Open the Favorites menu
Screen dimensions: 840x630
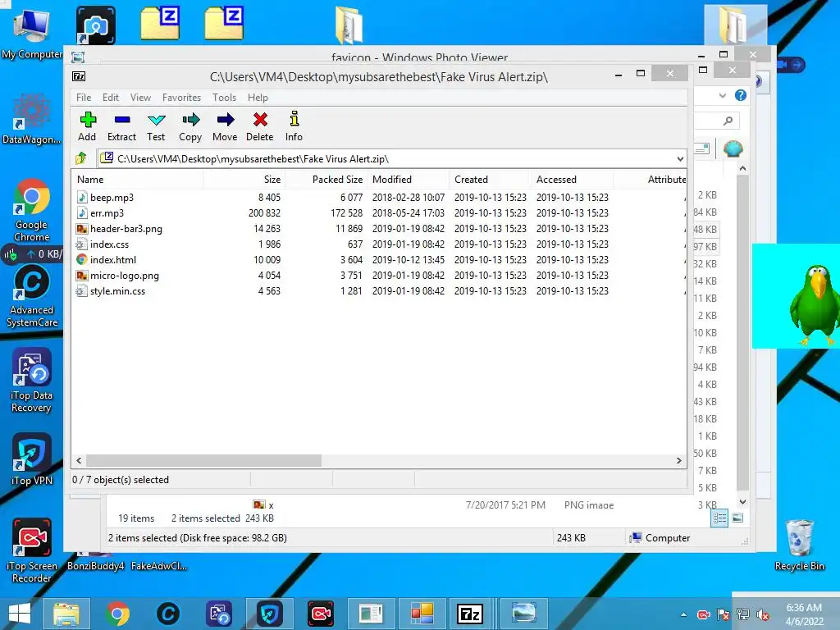point(181,98)
